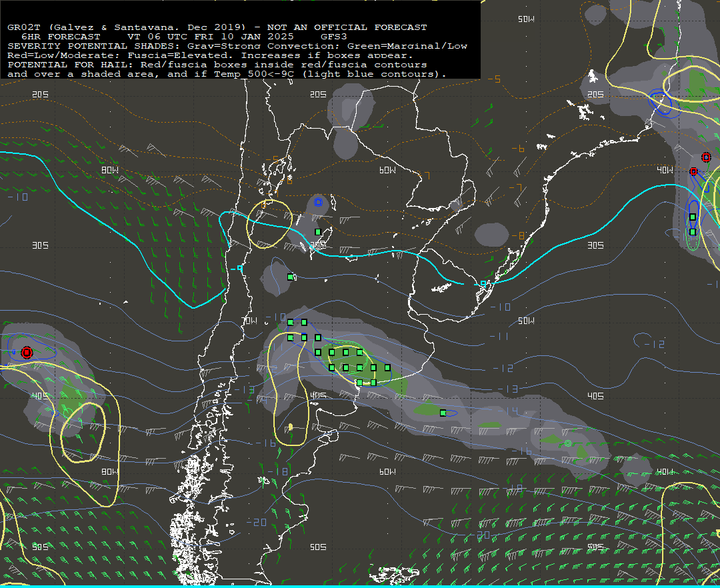
Task: Click the green box below the blue circle marker
Action: click(318, 232)
